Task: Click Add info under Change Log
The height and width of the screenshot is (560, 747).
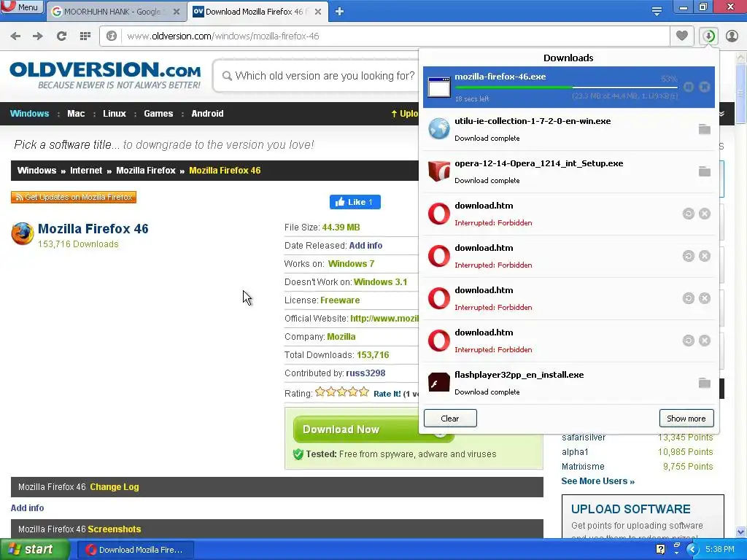Action: point(27,508)
